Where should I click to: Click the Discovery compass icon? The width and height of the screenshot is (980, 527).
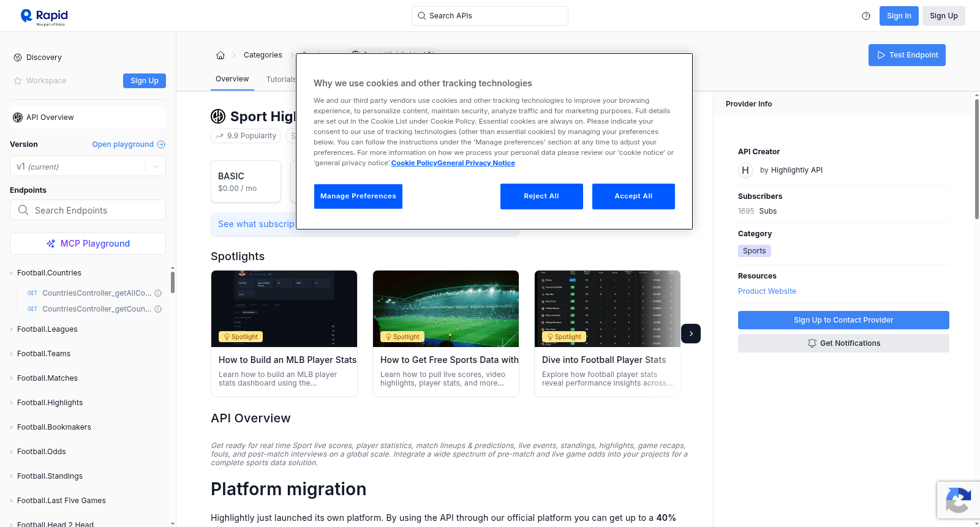[x=18, y=58]
